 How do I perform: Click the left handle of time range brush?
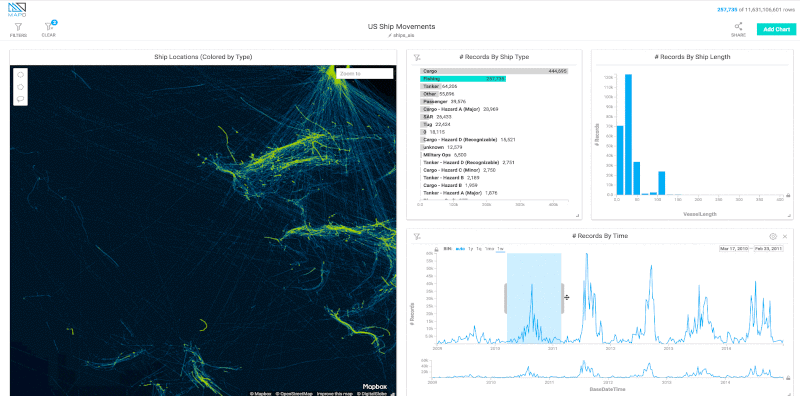[x=506, y=298]
